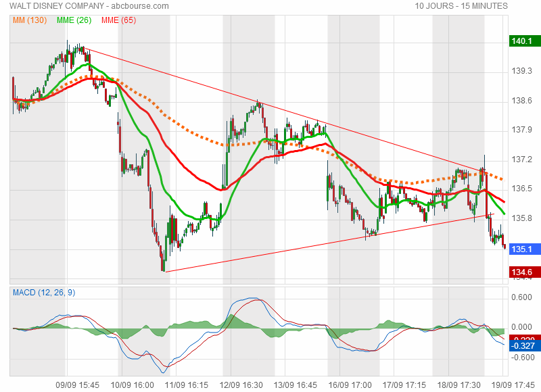This screenshot has height=392, width=541.
Task: Click the 12/09 16:30 date label
Action: (x=241, y=385)
